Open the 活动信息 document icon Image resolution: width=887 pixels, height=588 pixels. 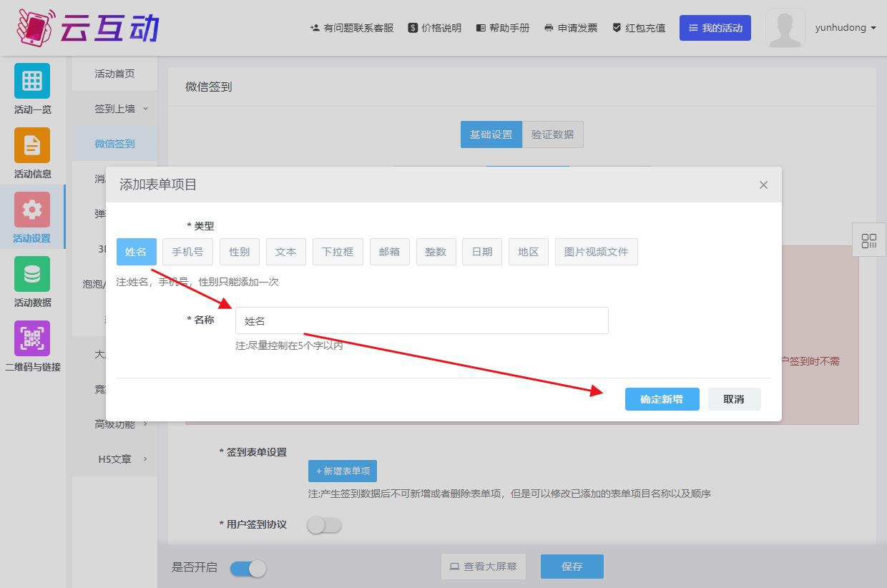[32, 145]
